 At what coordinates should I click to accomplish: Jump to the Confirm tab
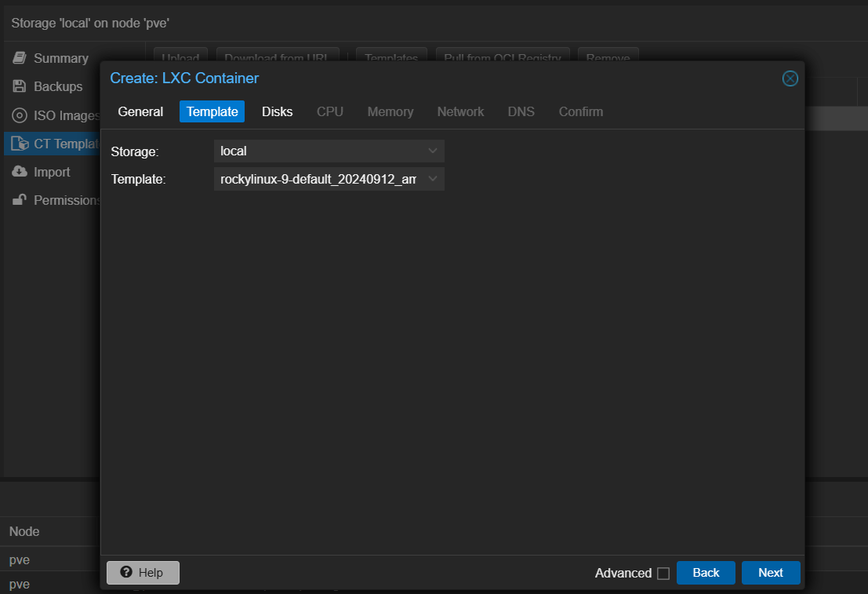[x=581, y=111]
